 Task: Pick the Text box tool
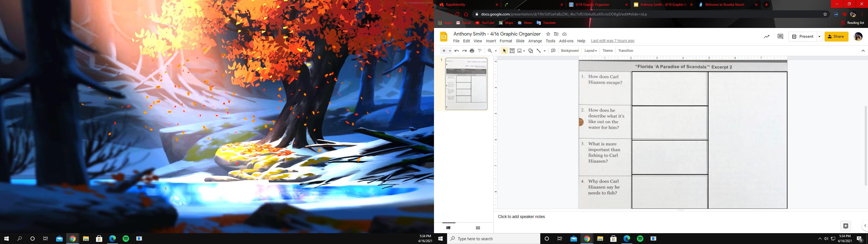pos(512,51)
